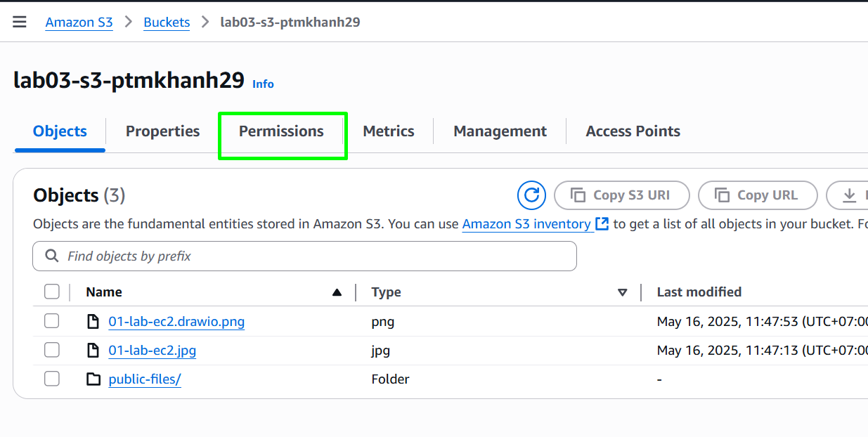Open the Buckets breadcrumb link

pos(167,22)
